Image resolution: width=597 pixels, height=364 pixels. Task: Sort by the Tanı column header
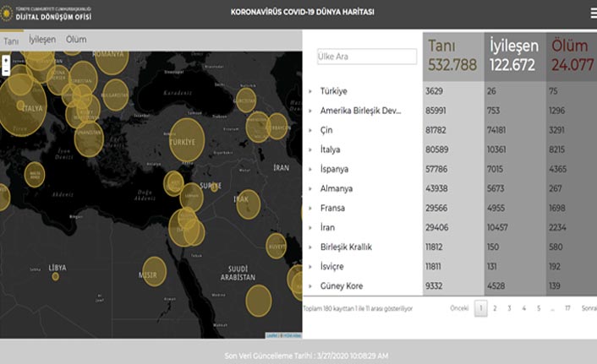pos(453,55)
